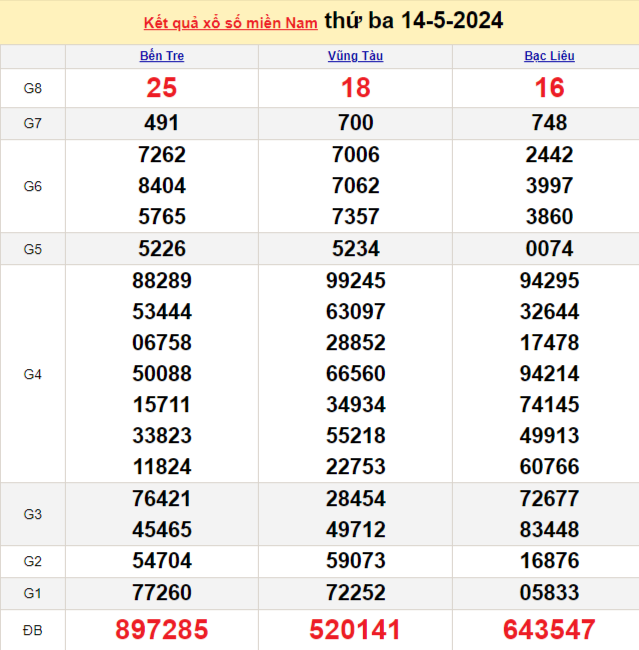Viewport: 639px width, 650px height.
Task: Click Bến Tre G2 number 54704
Action: (x=162, y=562)
